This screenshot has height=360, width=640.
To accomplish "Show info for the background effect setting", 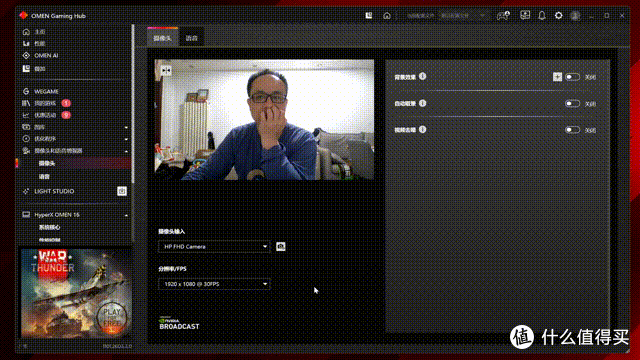I will pyautogui.click(x=422, y=76).
